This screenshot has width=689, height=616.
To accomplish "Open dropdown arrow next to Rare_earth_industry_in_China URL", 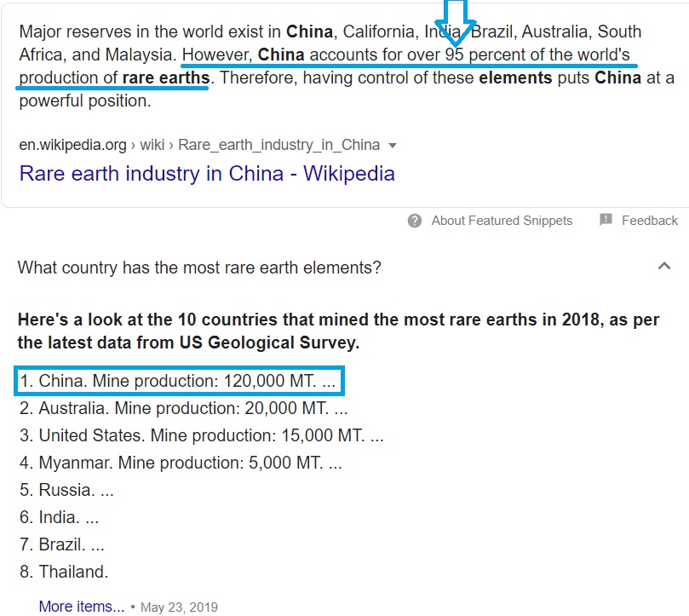I will click(393, 146).
